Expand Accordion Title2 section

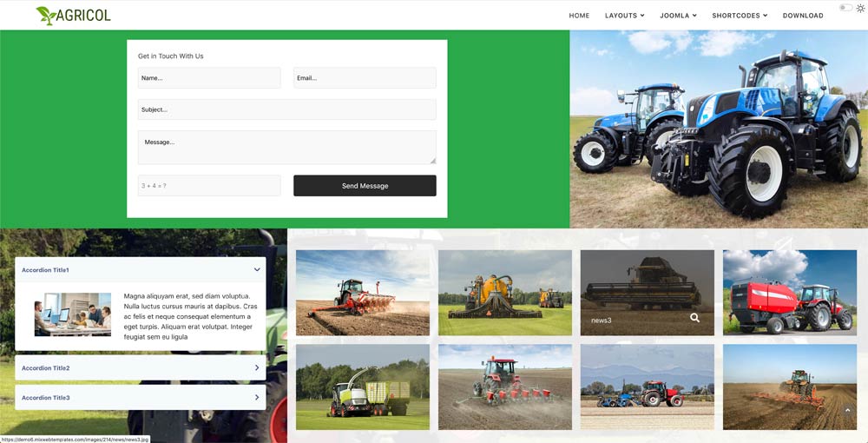tap(141, 368)
